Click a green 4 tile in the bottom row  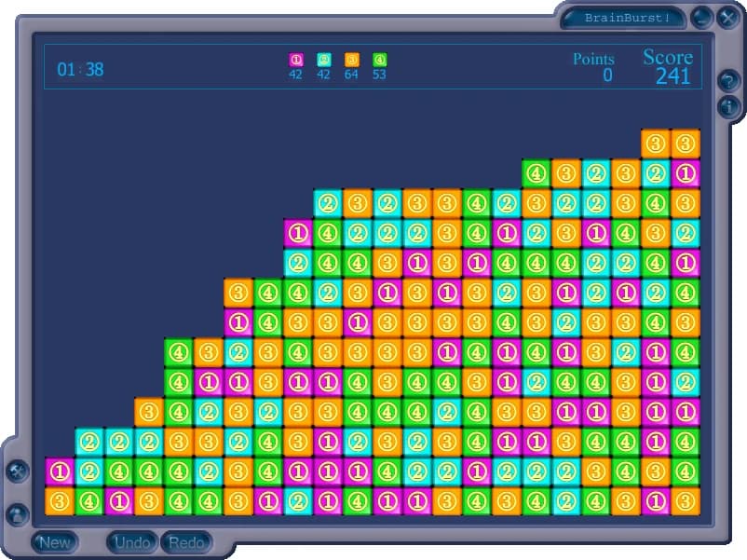[x=89, y=500]
